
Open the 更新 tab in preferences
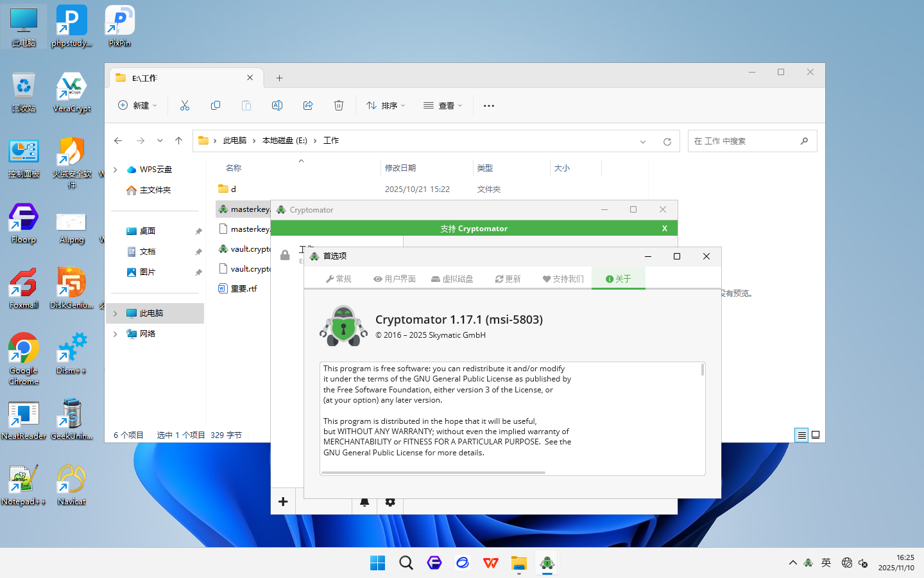click(x=508, y=279)
